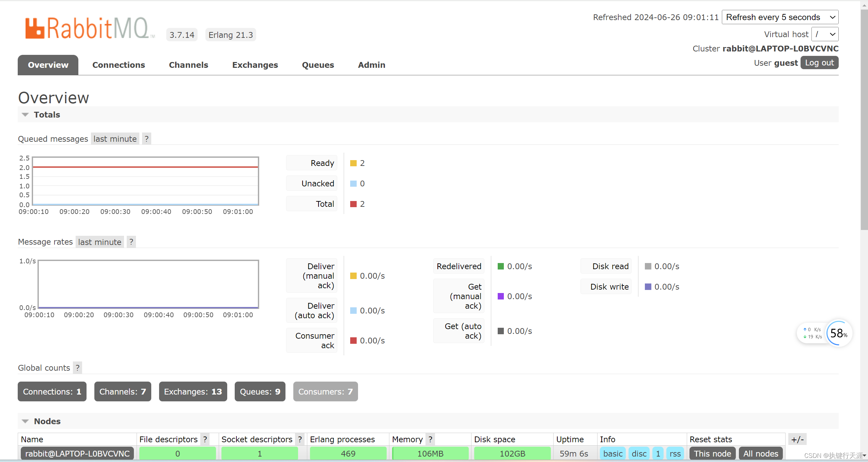The width and height of the screenshot is (868, 462).
Task: Click the 'Erlang 21.3' version badge
Action: [231, 35]
